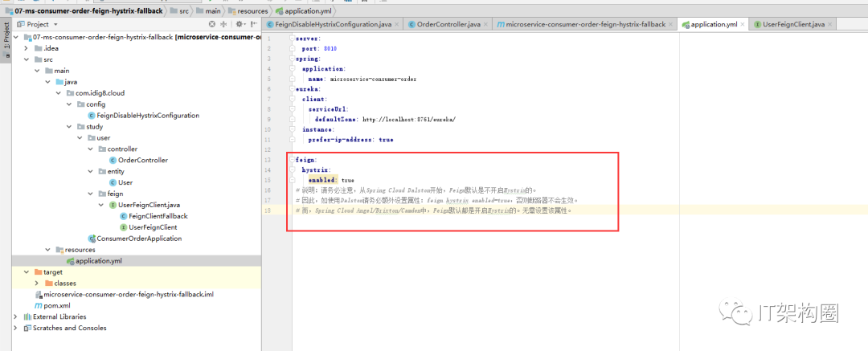The width and height of the screenshot is (868, 351).
Task: Collapse the entity package arrow
Action: (x=90, y=172)
